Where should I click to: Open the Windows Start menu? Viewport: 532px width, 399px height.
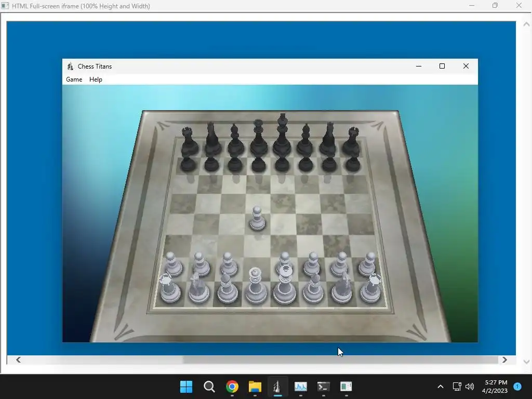click(186, 387)
